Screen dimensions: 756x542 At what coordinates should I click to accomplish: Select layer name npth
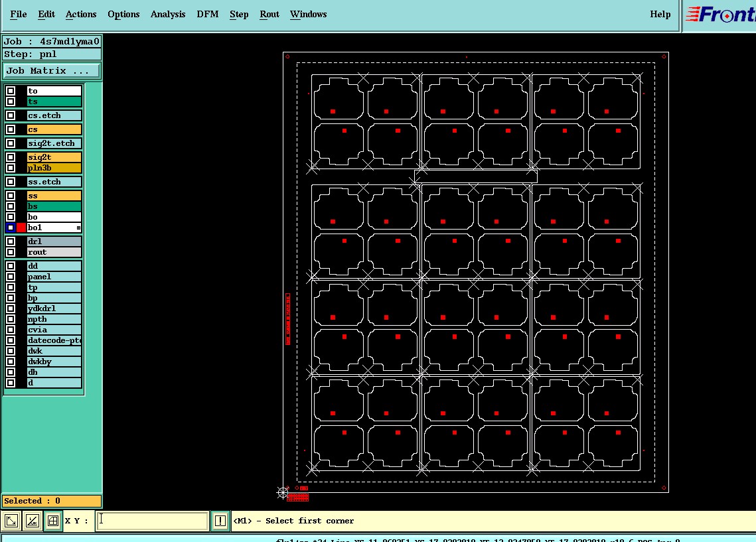pos(54,319)
